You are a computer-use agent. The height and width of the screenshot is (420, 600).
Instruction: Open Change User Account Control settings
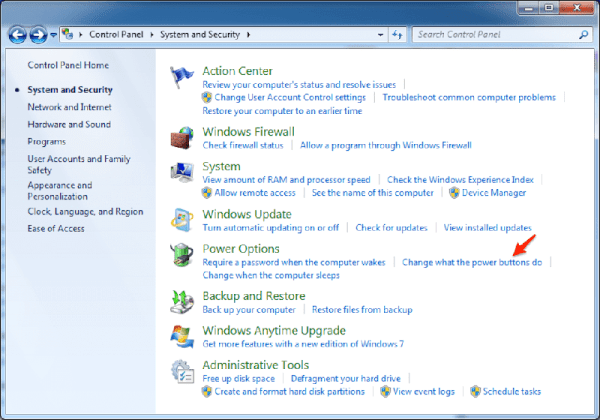pyautogui.click(x=290, y=98)
